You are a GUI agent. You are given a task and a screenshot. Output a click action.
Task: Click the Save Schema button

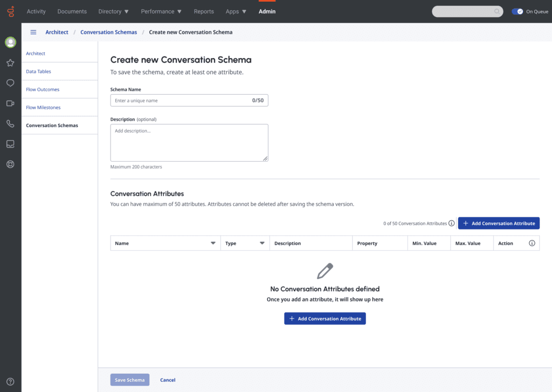(129, 380)
